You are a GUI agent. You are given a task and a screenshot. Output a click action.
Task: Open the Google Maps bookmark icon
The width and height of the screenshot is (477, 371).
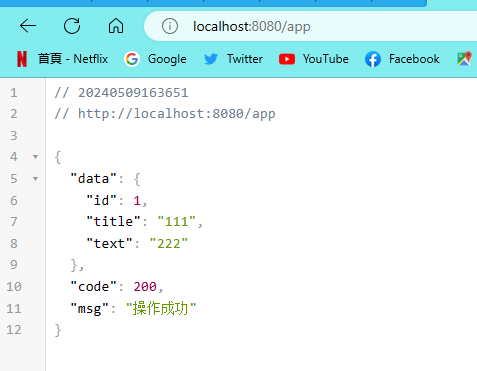[465, 59]
